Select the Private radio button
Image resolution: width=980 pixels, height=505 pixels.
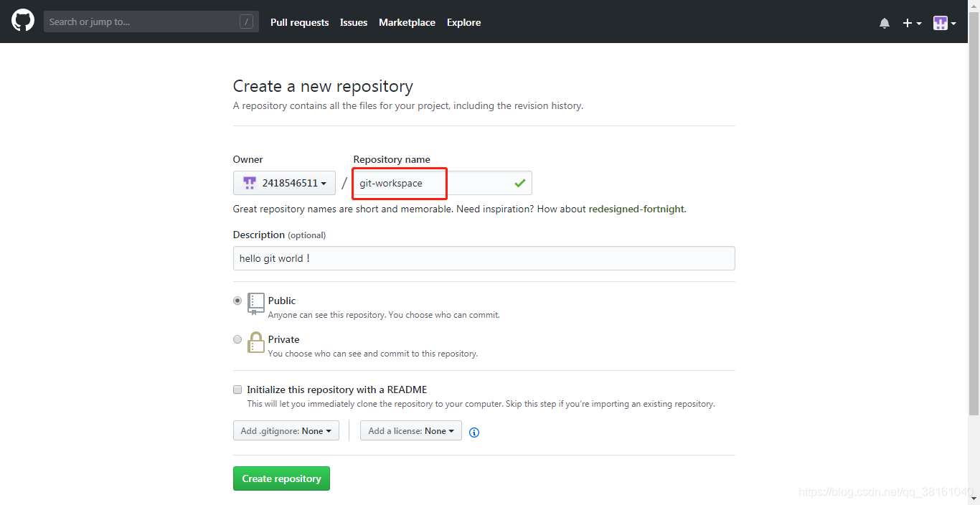click(237, 339)
